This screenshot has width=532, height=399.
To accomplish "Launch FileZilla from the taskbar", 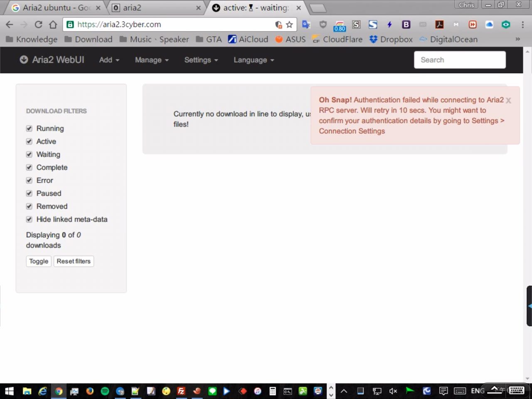I will point(181,391).
